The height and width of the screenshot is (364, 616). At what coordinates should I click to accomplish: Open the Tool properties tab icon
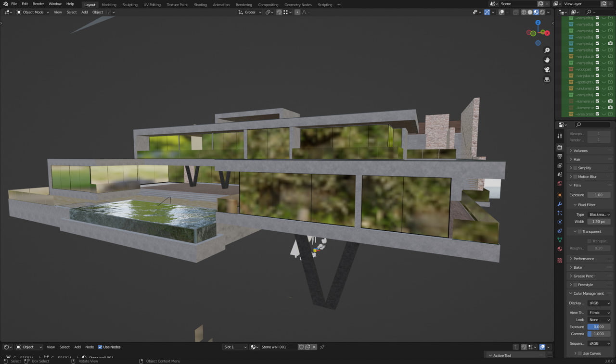[x=560, y=137]
